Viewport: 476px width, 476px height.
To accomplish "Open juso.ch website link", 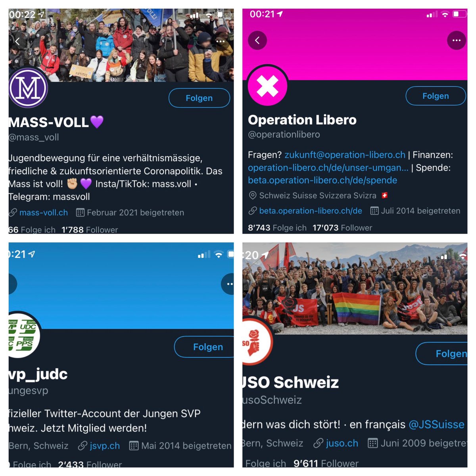I will coord(342,443).
